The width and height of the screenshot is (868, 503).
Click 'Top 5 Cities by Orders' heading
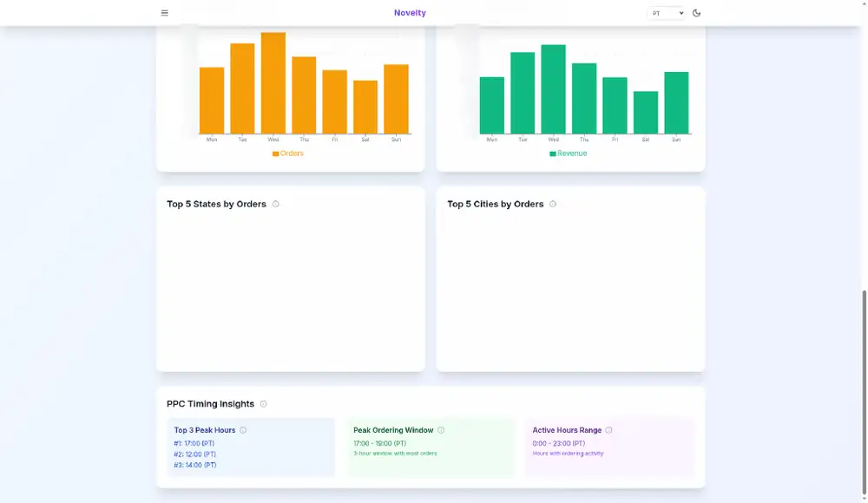[x=496, y=204]
